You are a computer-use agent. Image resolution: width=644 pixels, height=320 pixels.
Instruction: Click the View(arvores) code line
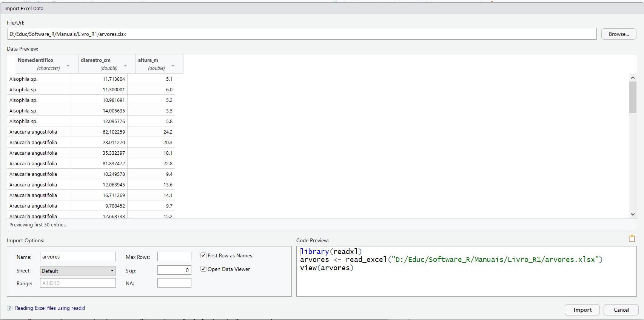327,268
